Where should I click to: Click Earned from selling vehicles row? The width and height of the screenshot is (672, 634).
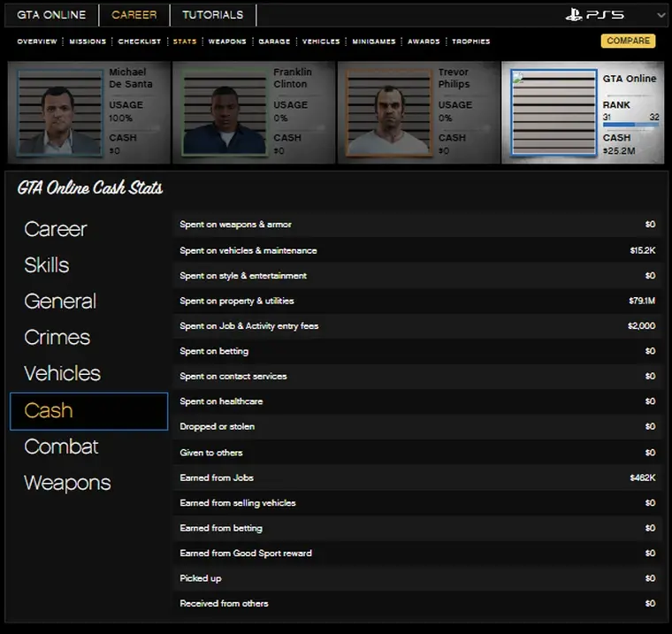[x=417, y=503]
